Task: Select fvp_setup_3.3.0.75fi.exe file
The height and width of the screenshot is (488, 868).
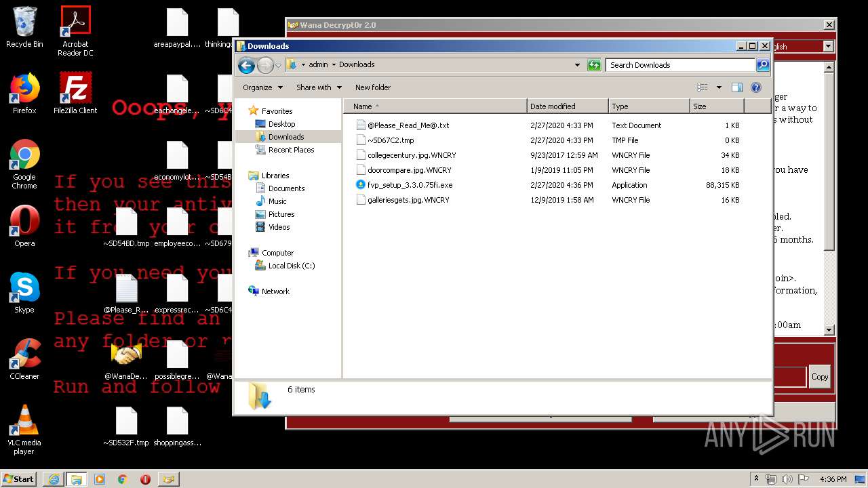Action: [x=410, y=185]
